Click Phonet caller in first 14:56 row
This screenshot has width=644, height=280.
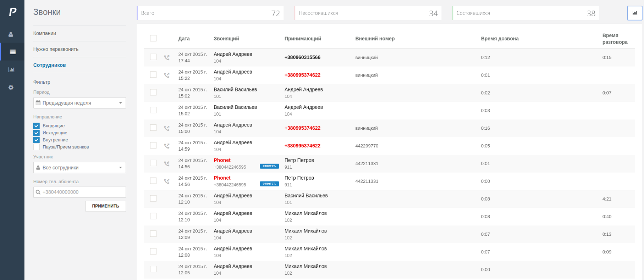coord(222,160)
